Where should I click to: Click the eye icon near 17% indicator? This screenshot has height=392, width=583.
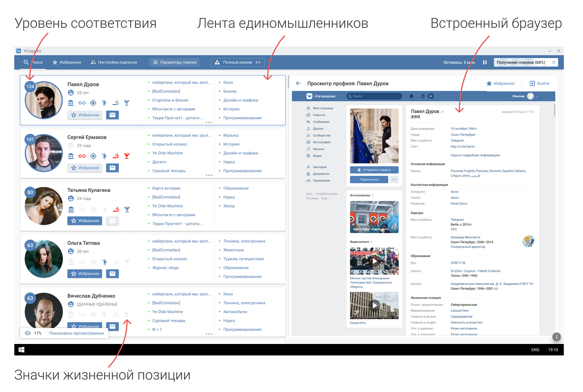tap(27, 332)
